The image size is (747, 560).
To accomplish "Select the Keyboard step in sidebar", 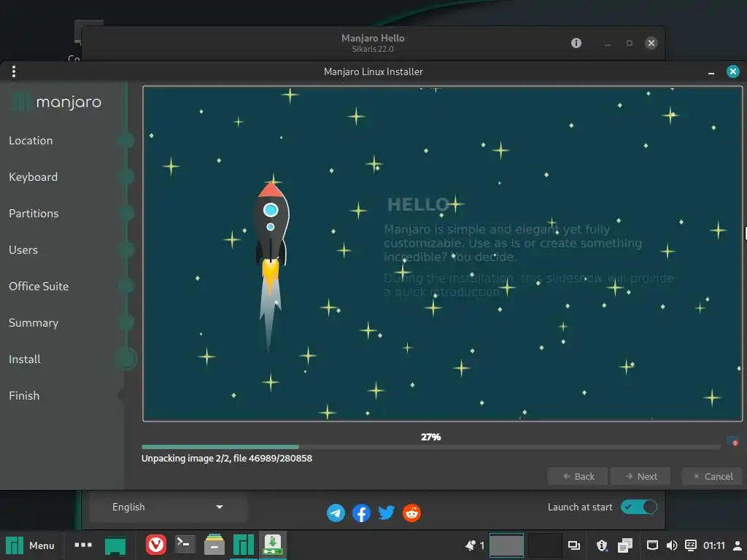I will coord(34,176).
